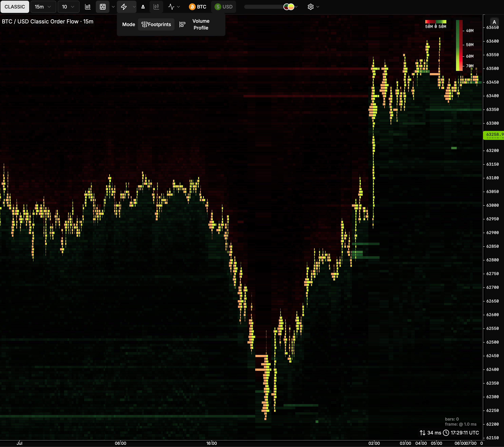Image resolution: width=504 pixels, height=447 pixels.
Task: Click the 62500 price axis label
Action: (492, 342)
